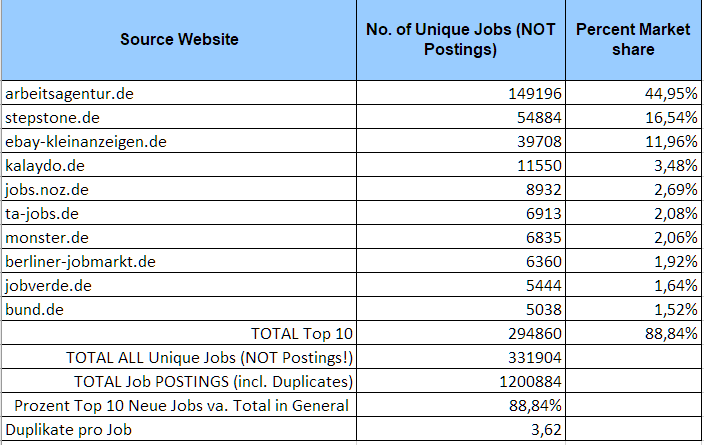Click the Percent Market share header
The width and height of the screenshot is (704, 445).
tap(633, 40)
